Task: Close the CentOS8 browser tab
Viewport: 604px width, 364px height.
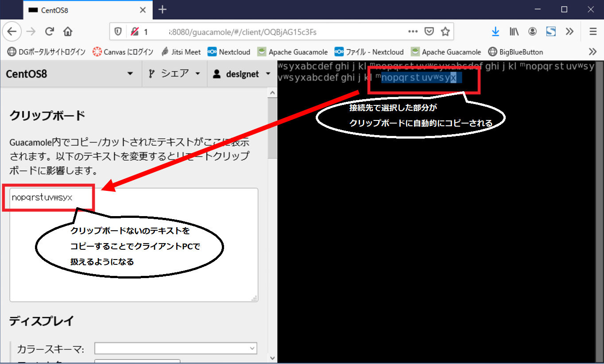Action: tap(143, 10)
